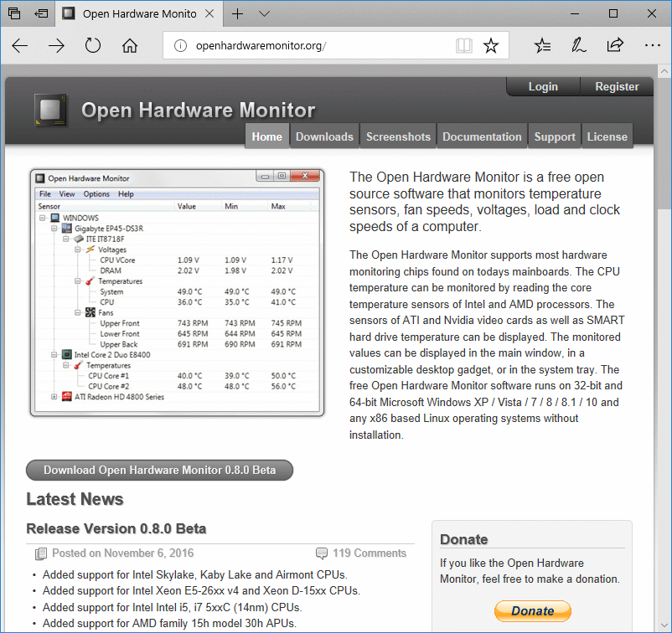Click the Open Hardware Monitor site title

click(198, 110)
